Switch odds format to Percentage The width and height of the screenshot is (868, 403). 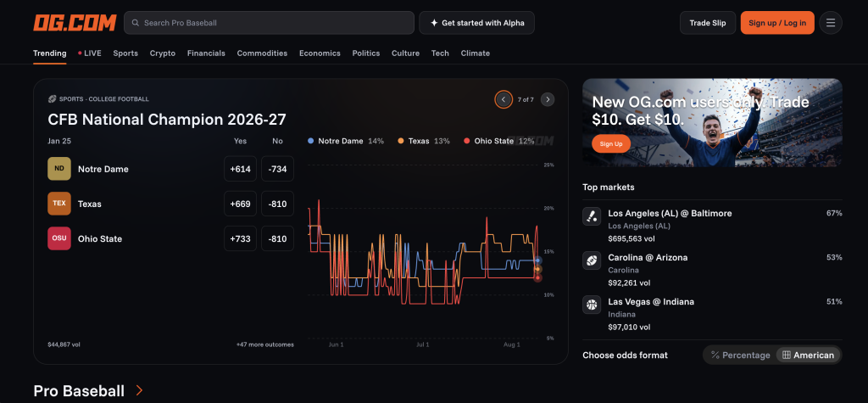(740, 355)
